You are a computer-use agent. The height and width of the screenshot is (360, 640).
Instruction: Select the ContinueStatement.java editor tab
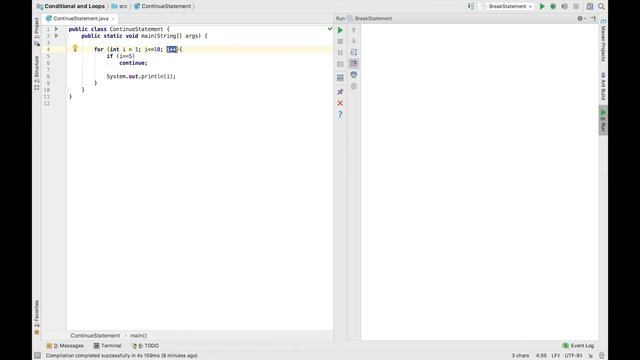point(80,18)
